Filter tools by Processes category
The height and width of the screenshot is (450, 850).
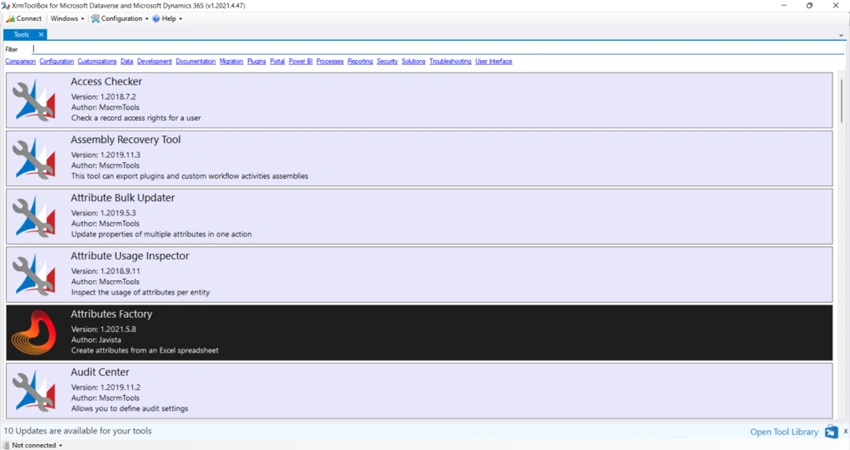point(330,61)
